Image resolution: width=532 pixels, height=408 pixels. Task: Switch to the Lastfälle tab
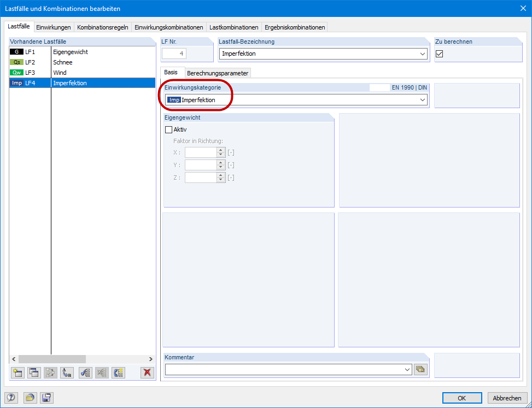[x=19, y=26]
